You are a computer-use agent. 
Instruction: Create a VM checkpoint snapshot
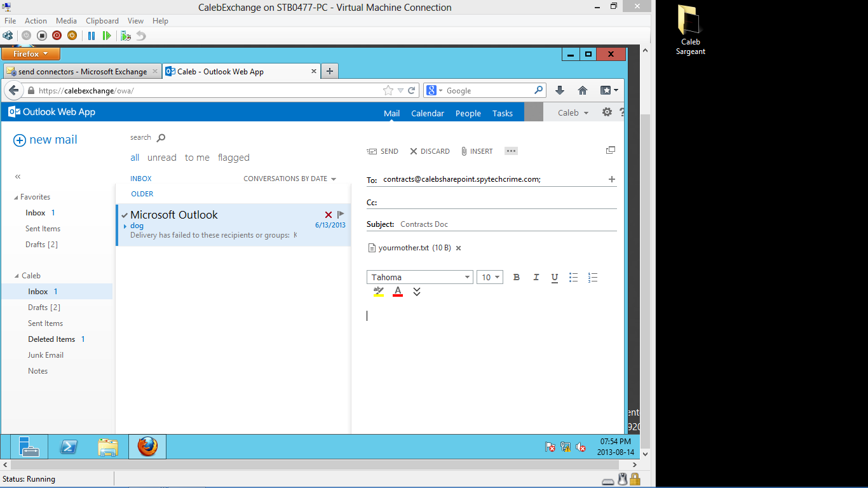pyautogui.click(x=126, y=36)
